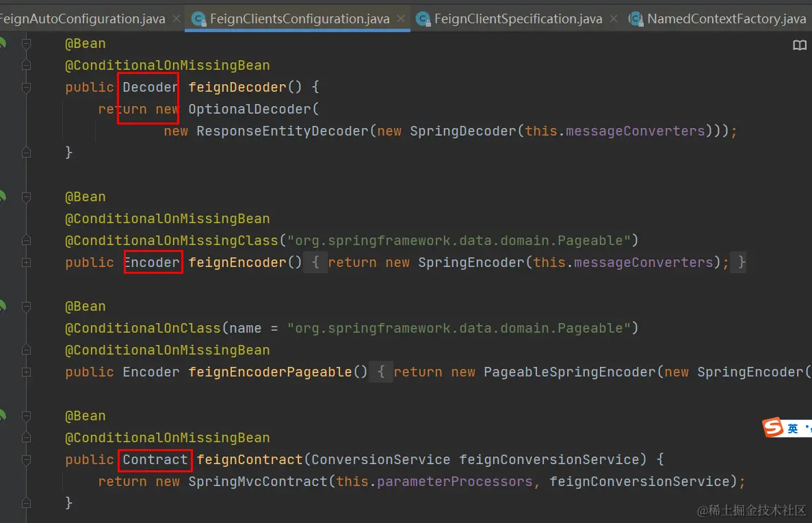Collapse the feignDecoder method body
The height and width of the screenshot is (523, 812).
point(27,87)
